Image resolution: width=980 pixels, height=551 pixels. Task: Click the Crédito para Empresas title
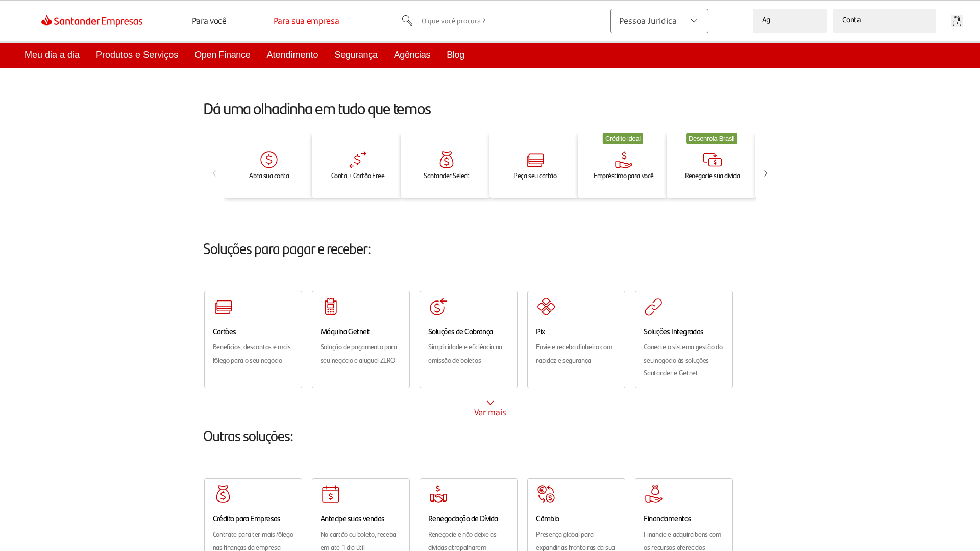247,519
